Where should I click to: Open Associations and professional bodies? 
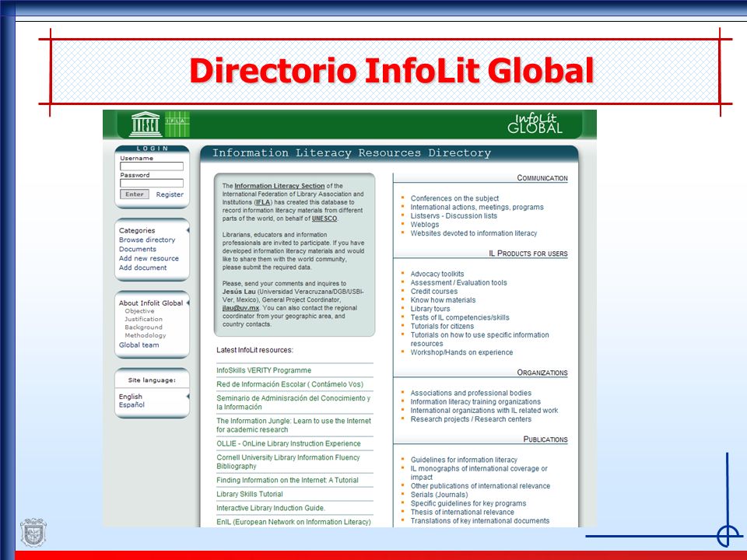click(471, 393)
